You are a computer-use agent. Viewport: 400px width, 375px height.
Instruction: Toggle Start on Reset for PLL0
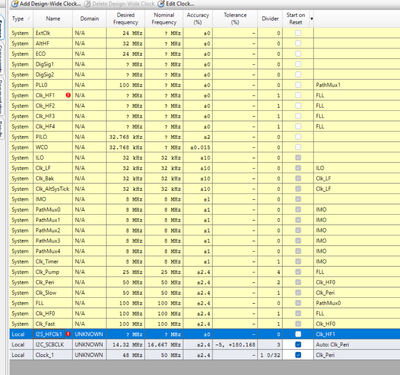coord(298,85)
